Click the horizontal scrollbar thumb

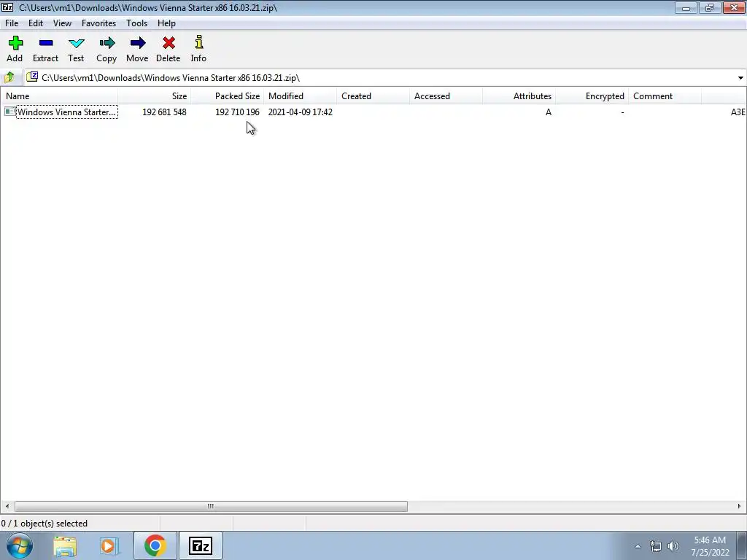coord(211,506)
